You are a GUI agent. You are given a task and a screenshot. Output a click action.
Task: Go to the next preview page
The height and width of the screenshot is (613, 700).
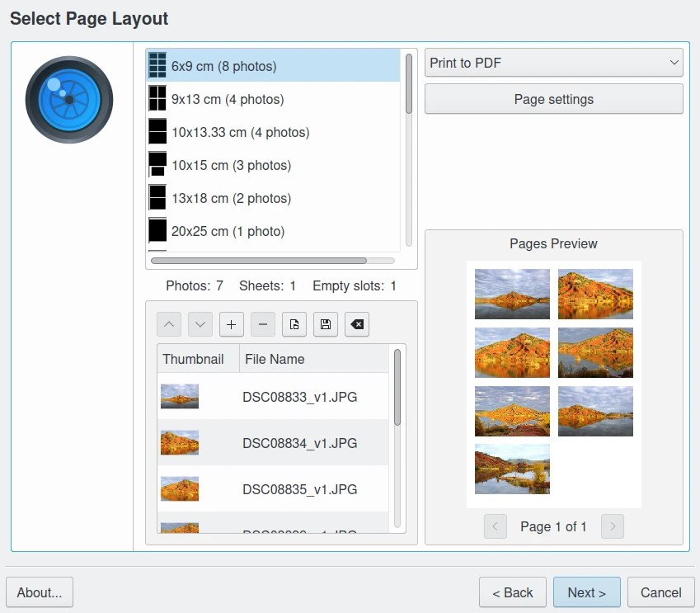[612, 526]
